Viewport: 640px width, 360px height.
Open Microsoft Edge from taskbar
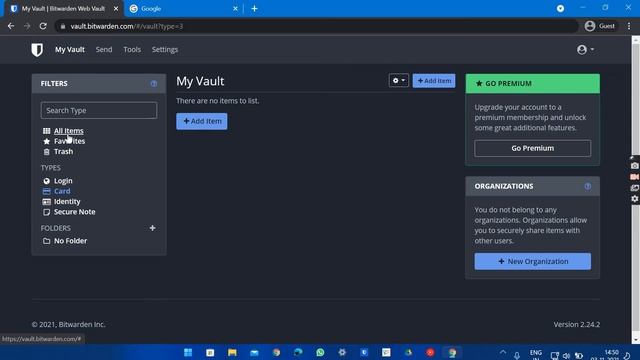pyautogui.click(x=298, y=353)
